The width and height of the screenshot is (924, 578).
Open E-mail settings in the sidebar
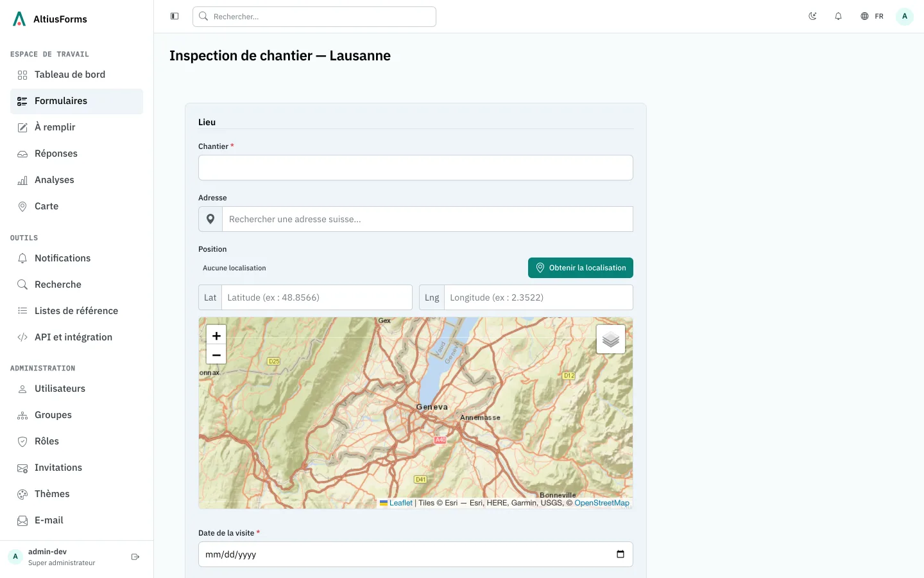tap(76, 520)
